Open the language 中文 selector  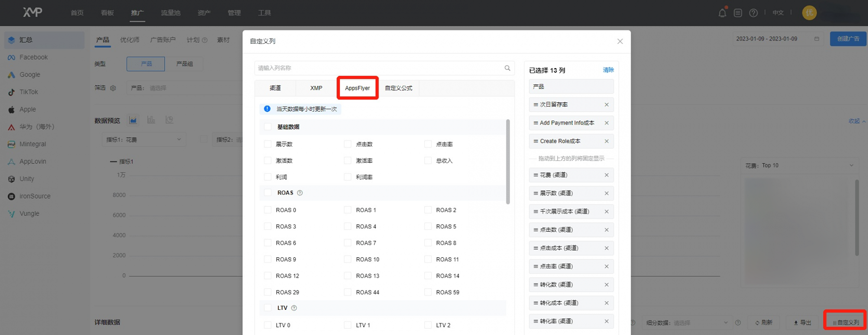pos(778,13)
